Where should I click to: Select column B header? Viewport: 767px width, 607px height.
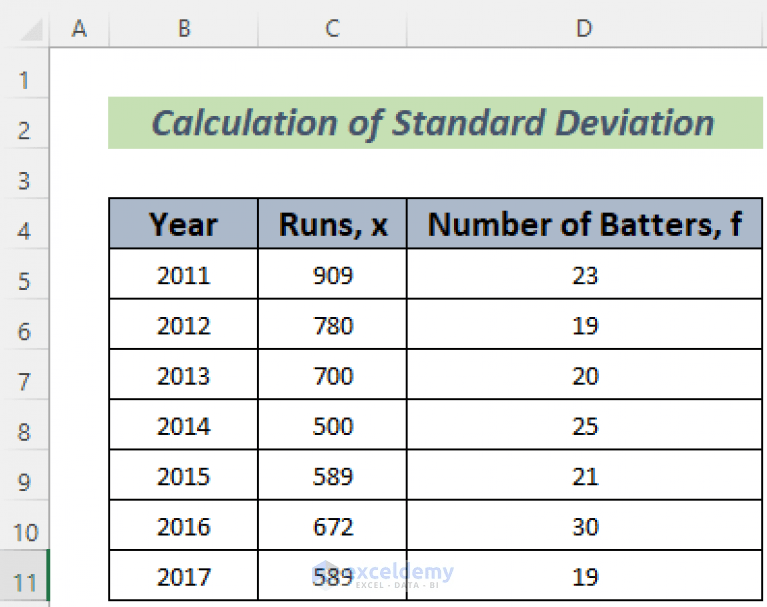184,28
